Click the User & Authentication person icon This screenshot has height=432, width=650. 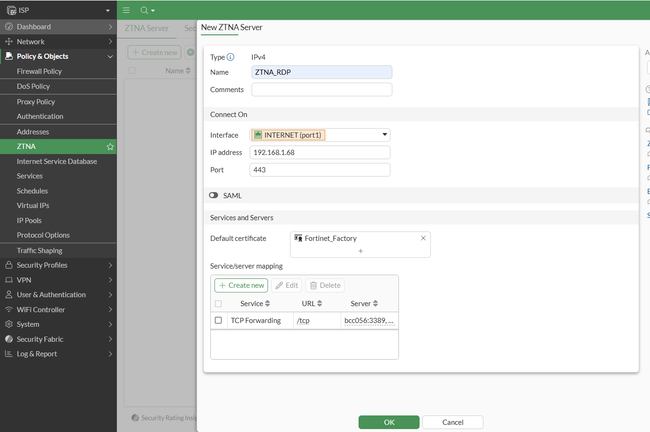pyautogui.click(x=9, y=294)
